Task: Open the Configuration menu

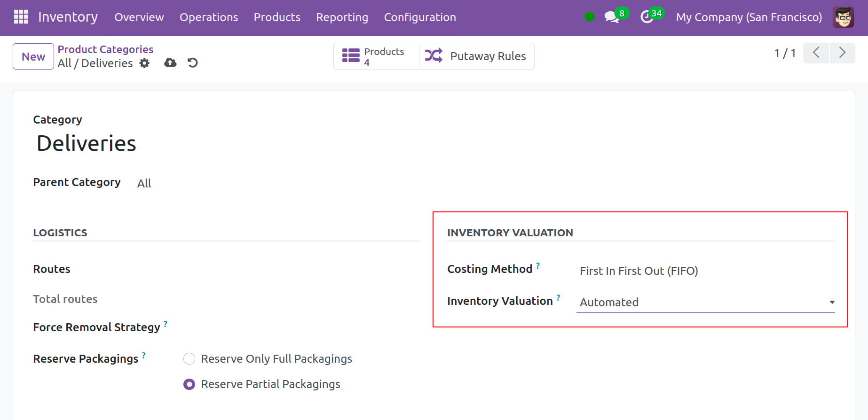Action: click(420, 17)
